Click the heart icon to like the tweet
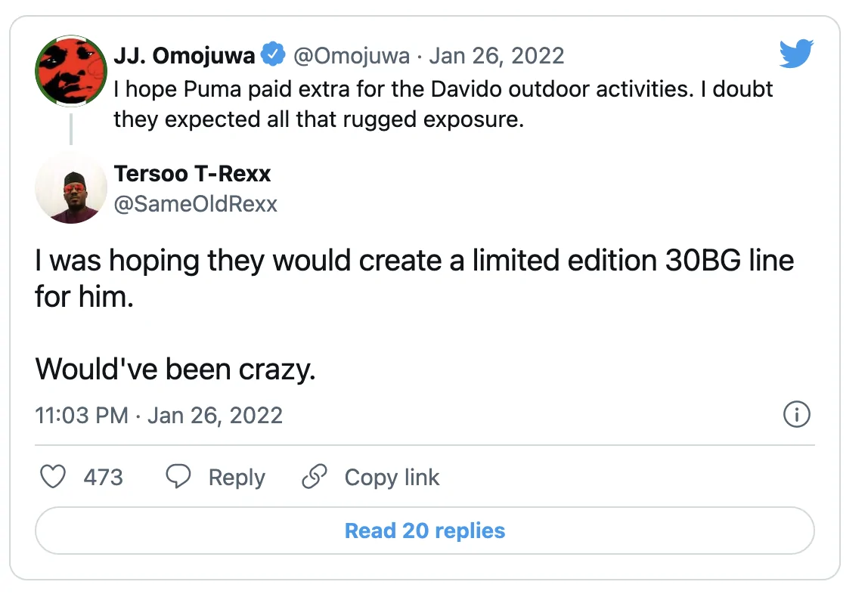Image resolution: width=868 pixels, height=594 pixels. (52, 477)
